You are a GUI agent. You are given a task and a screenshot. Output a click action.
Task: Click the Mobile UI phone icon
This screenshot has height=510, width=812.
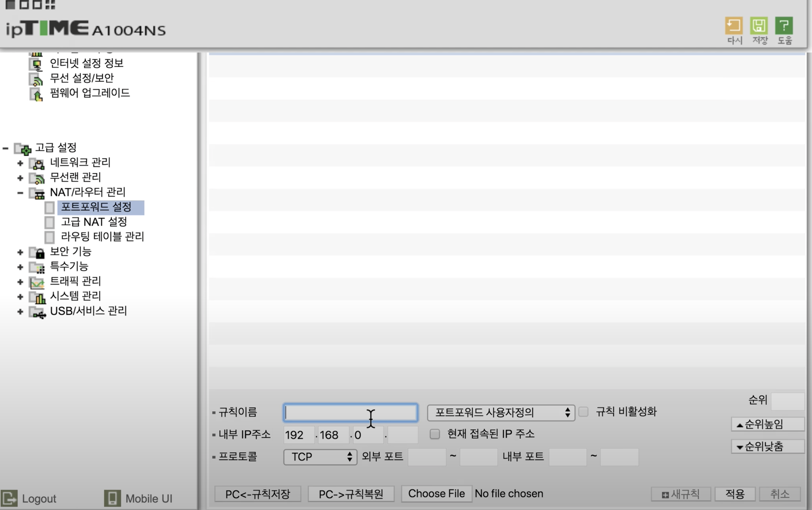coord(112,498)
